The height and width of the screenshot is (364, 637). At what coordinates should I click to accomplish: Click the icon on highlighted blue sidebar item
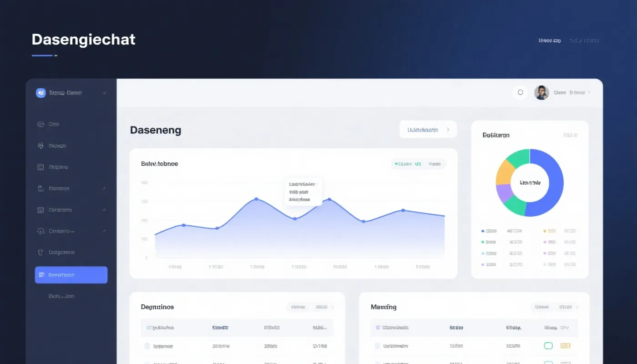[x=42, y=275]
